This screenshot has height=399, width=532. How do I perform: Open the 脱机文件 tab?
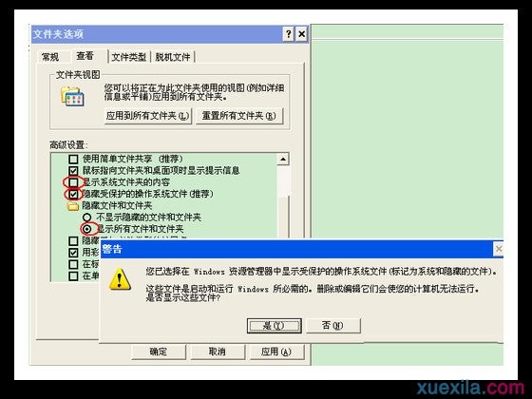(x=173, y=57)
